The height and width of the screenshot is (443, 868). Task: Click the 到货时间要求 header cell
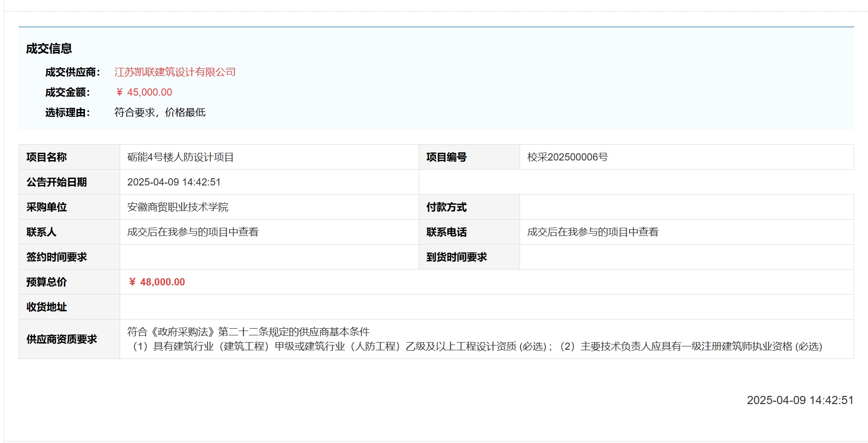click(x=456, y=257)
